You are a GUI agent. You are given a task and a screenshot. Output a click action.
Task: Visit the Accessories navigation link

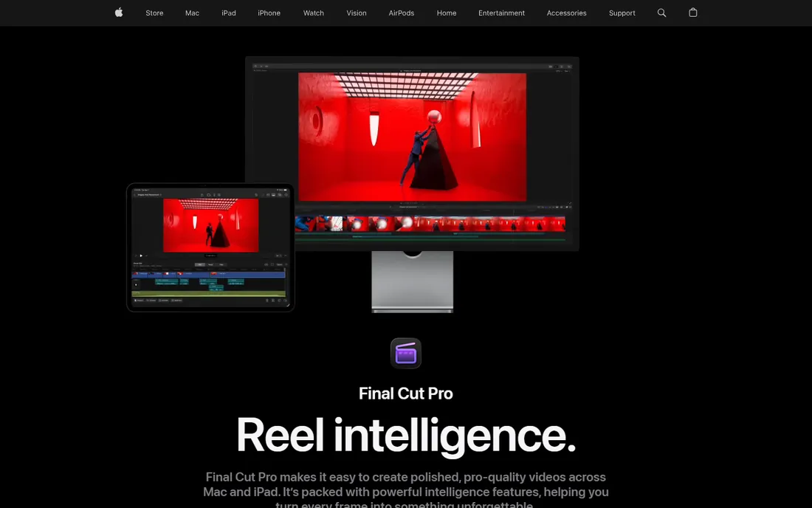click(566, 13)
